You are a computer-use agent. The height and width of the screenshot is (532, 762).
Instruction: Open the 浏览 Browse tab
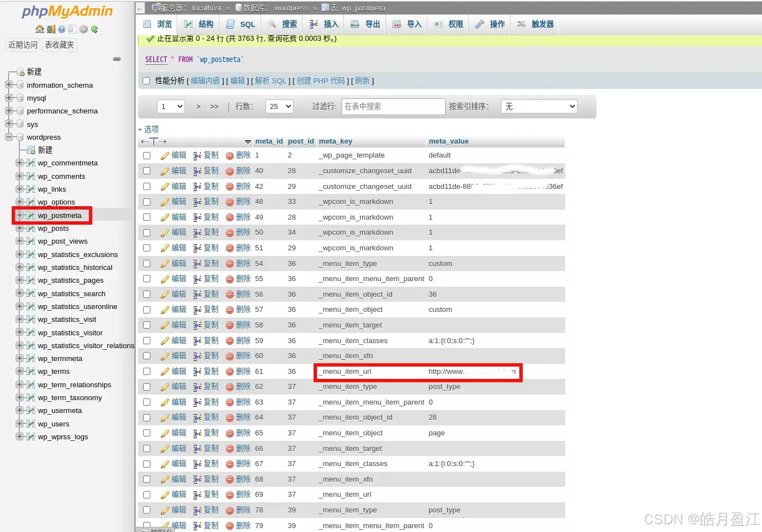(x=157, y=25)
